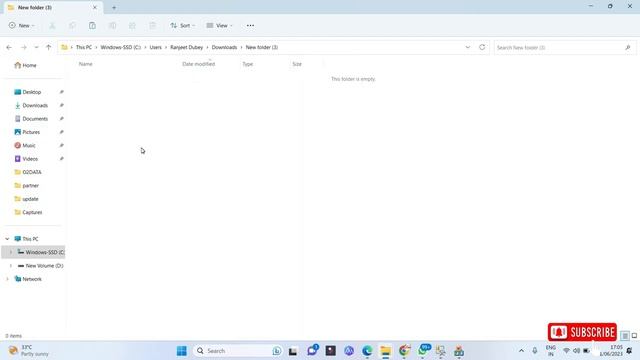The image size is (640, 360).
Task: Open WhatsApp from taskbar
Action: click(423, 351)
